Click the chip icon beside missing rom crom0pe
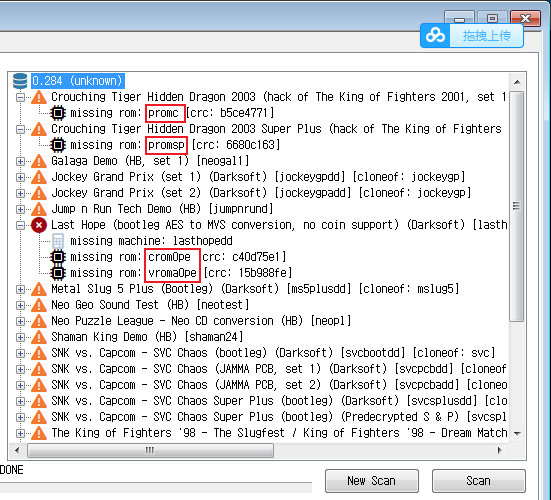 pos(58,257)
